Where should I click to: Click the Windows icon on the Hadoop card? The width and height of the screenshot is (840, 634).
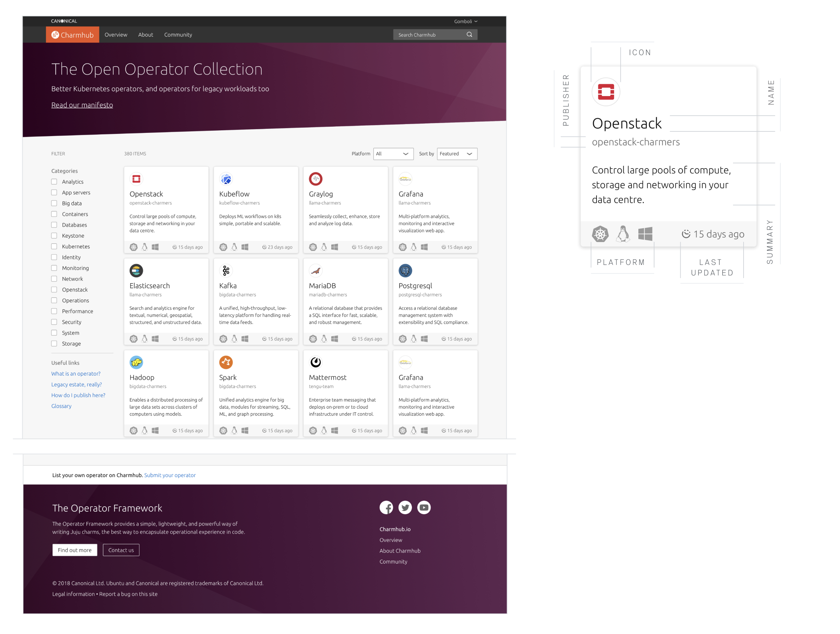click(x=155, y=431)
